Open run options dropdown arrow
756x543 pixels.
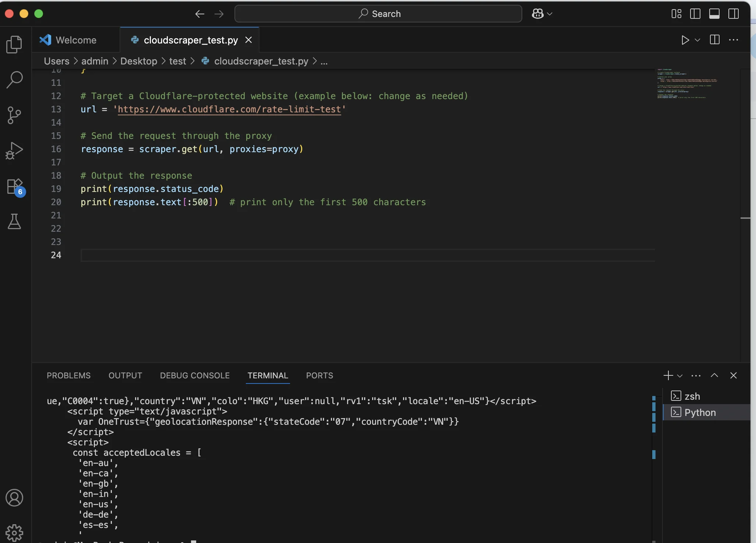[x=697, y=40]
